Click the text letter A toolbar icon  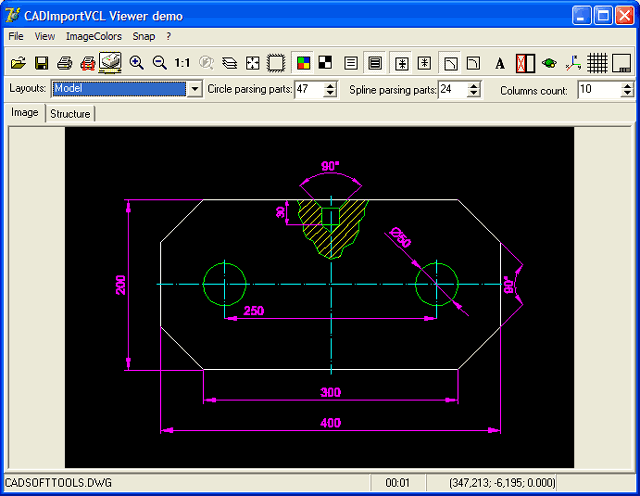click(500, 63)
